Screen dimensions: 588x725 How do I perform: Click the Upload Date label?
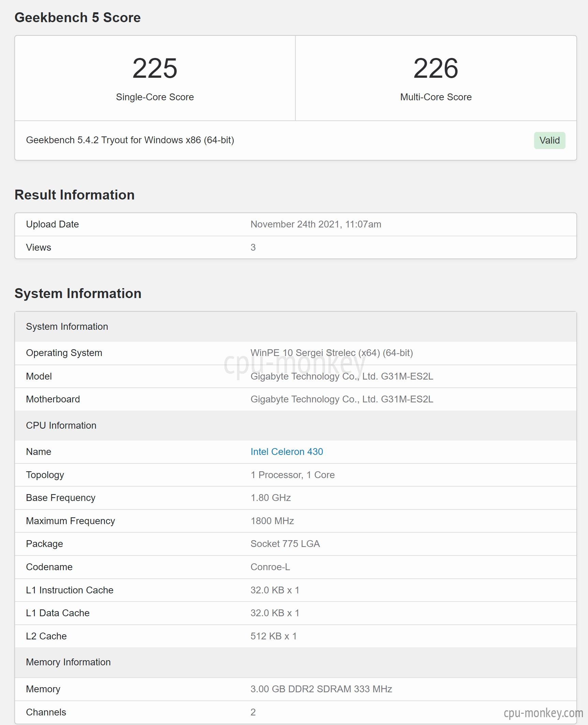[53, 224]
